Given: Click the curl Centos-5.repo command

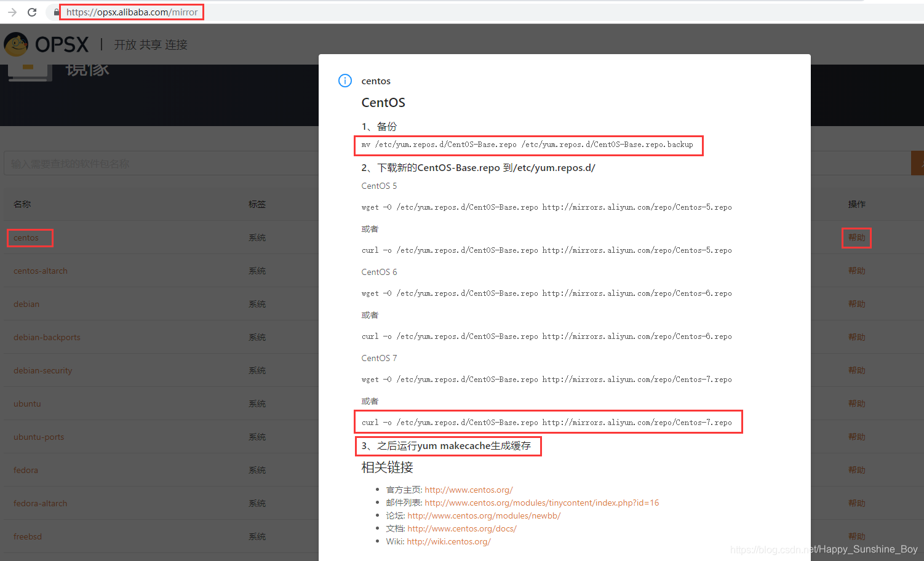Looking at the screenshot, I should (x=547, y=250).
